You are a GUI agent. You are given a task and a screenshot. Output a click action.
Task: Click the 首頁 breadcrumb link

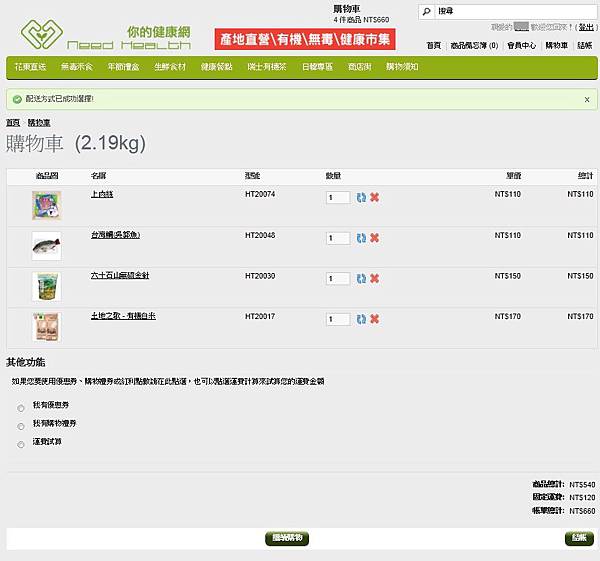[13, 123]
